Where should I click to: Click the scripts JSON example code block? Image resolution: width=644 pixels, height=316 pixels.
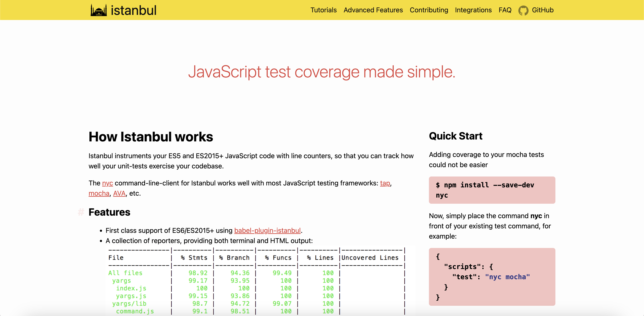(492, 277)
